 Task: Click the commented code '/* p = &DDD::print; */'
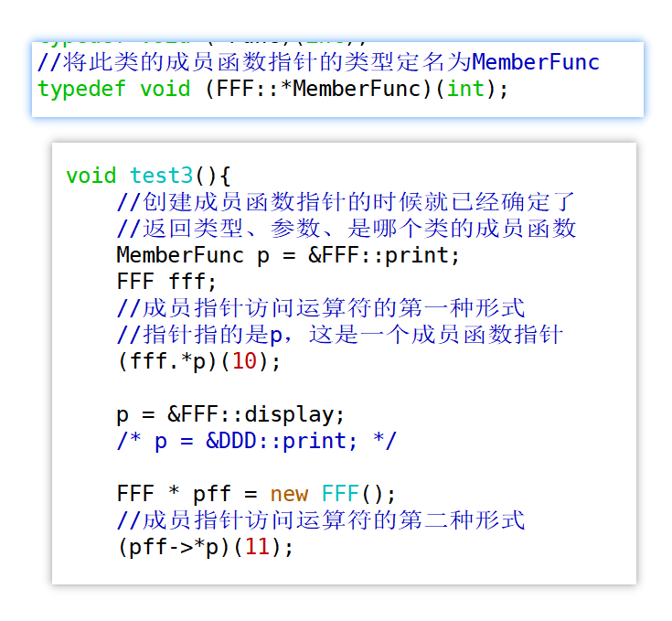point(257,441)
